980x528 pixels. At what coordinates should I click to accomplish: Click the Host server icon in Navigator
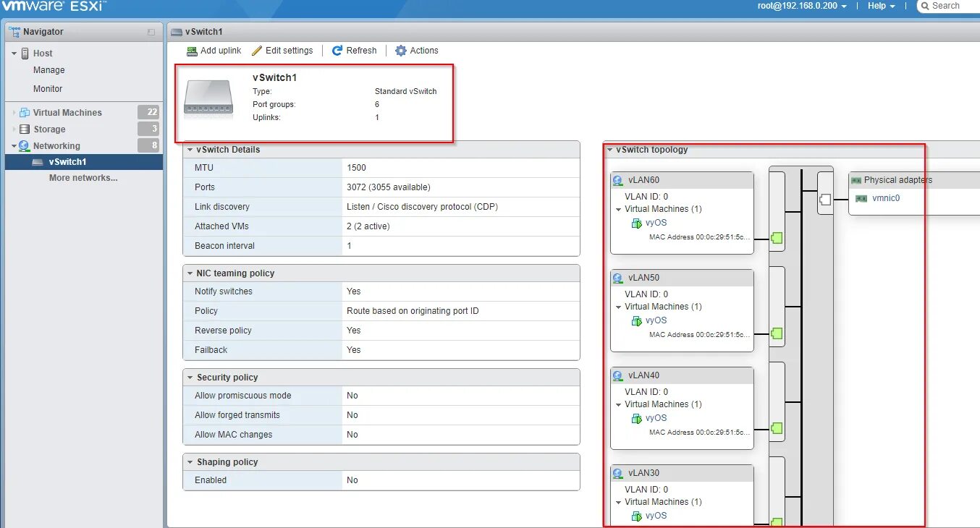25,54
